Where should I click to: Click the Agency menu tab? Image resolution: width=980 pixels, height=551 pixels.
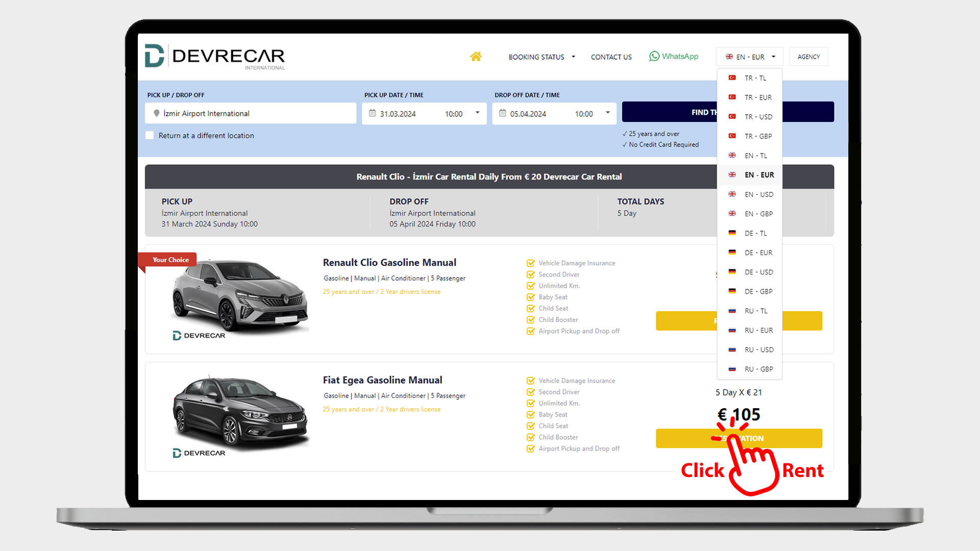point(808,57)
